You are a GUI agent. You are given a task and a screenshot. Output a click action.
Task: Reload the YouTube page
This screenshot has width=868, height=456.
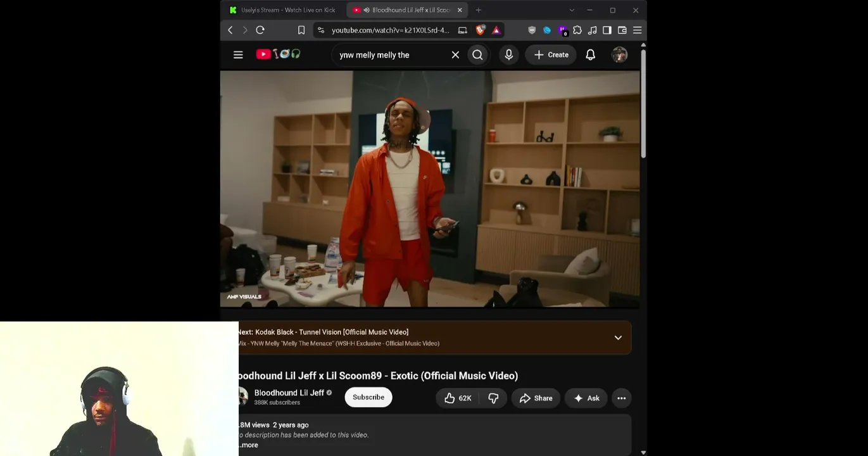click(x=260, y=30)
